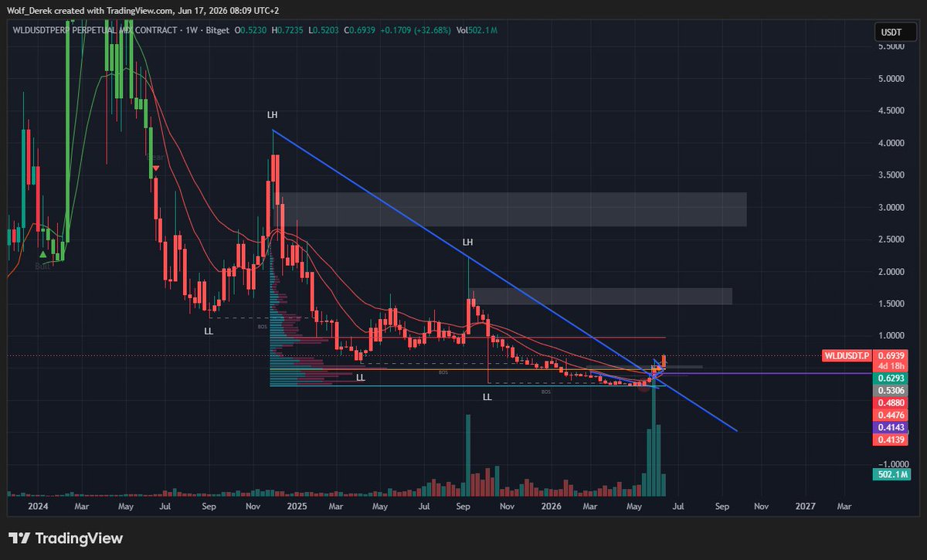Viewport: 927px width, 560px height.
Task: Click 2.0000 on the price axis
Action: [891, 272]
